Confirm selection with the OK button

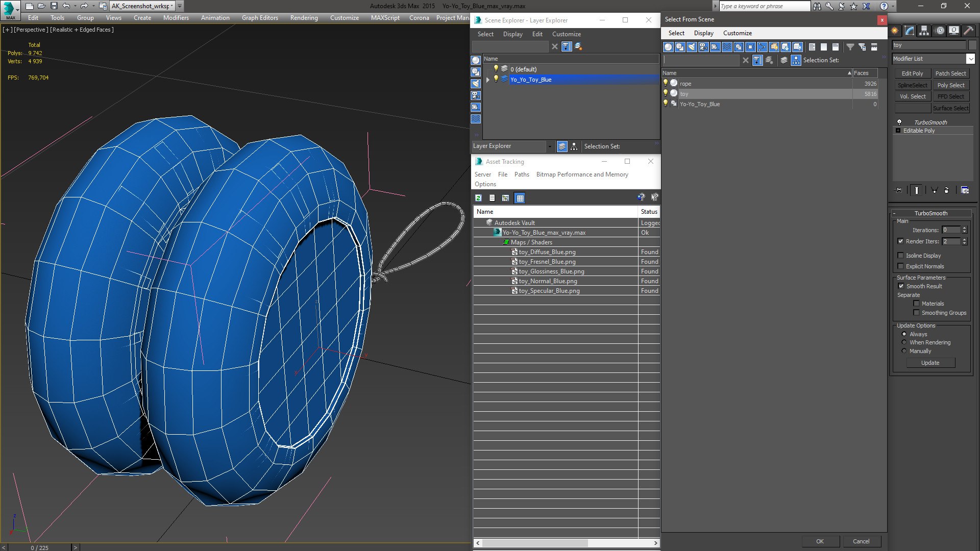820,541
